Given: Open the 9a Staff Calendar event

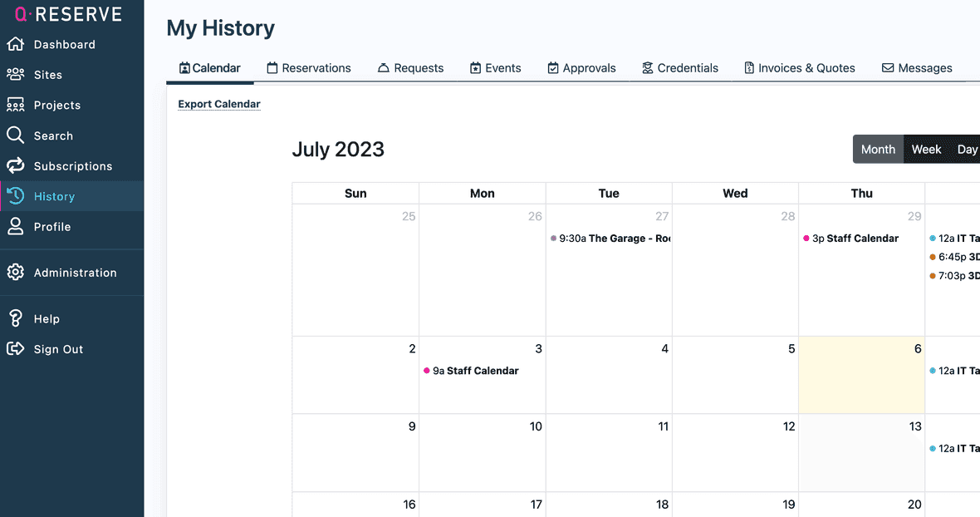Looking at the screenshot, I should pos(475,371).
